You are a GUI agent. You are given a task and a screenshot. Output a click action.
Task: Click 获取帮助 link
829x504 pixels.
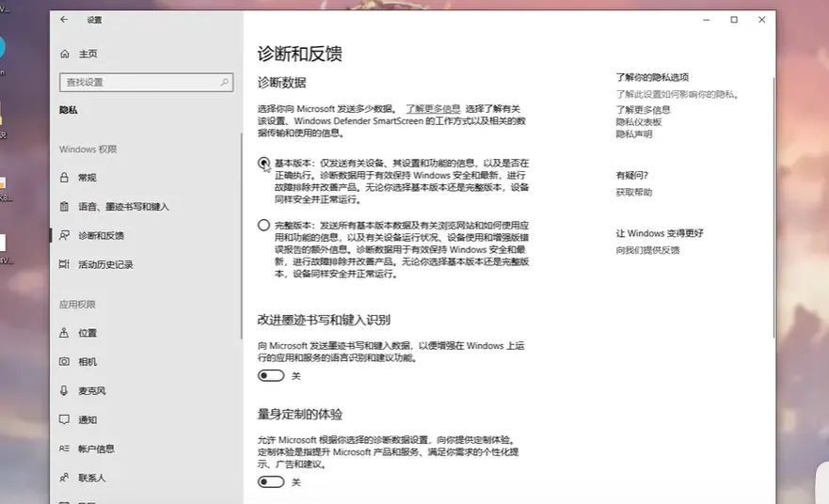(634, 193)
